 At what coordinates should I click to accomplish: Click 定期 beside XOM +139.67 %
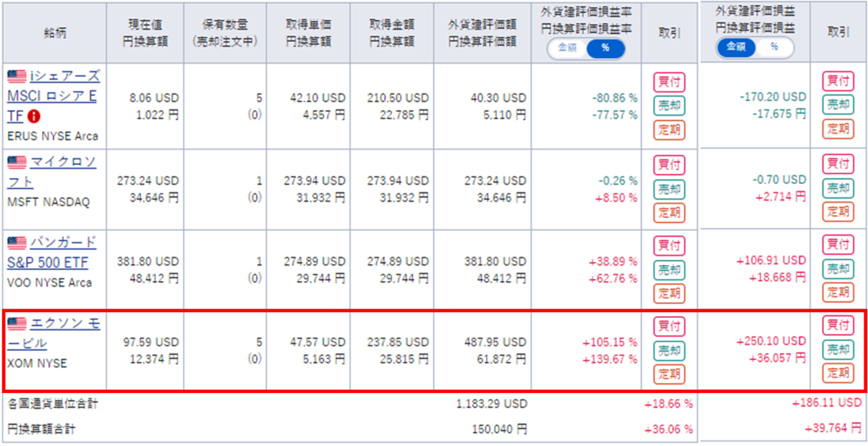click(669, 374)
